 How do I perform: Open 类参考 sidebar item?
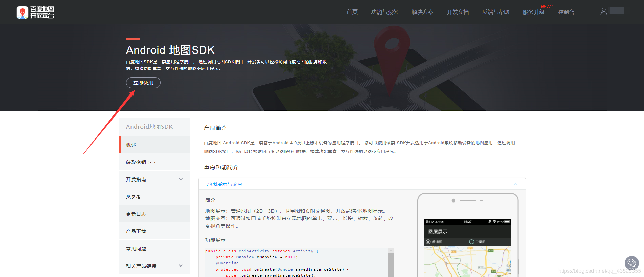[x=155, y=197]
